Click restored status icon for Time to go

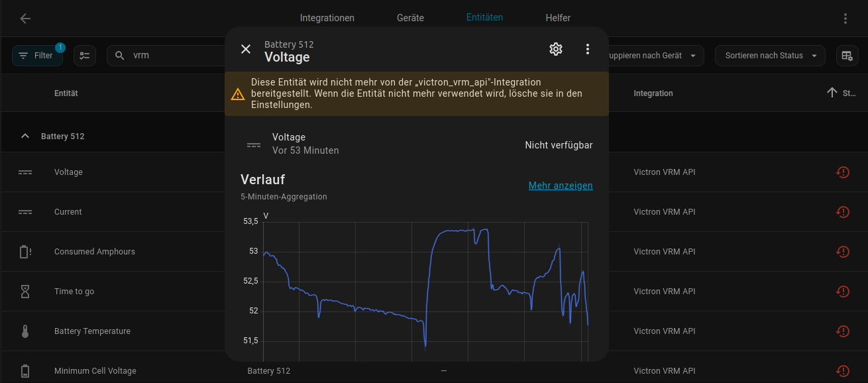click(842, 292)
